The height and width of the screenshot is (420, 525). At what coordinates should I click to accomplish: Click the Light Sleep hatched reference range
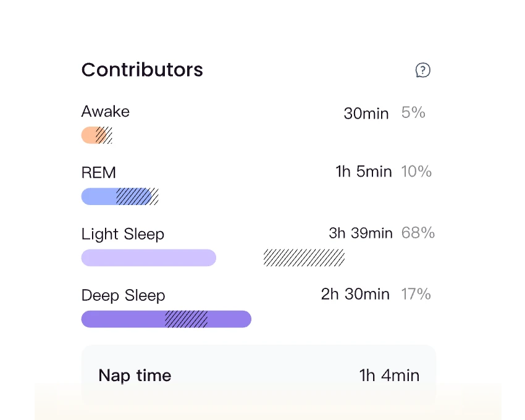coord(304,258)
